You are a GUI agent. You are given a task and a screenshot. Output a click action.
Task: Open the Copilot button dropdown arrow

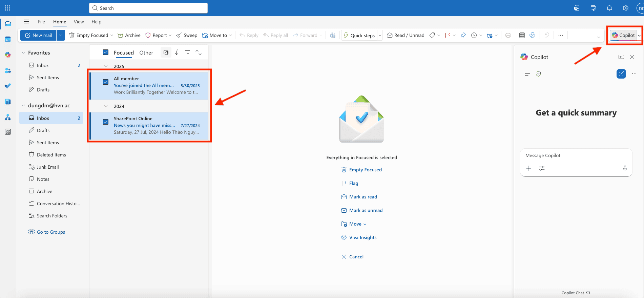(639, 35)
